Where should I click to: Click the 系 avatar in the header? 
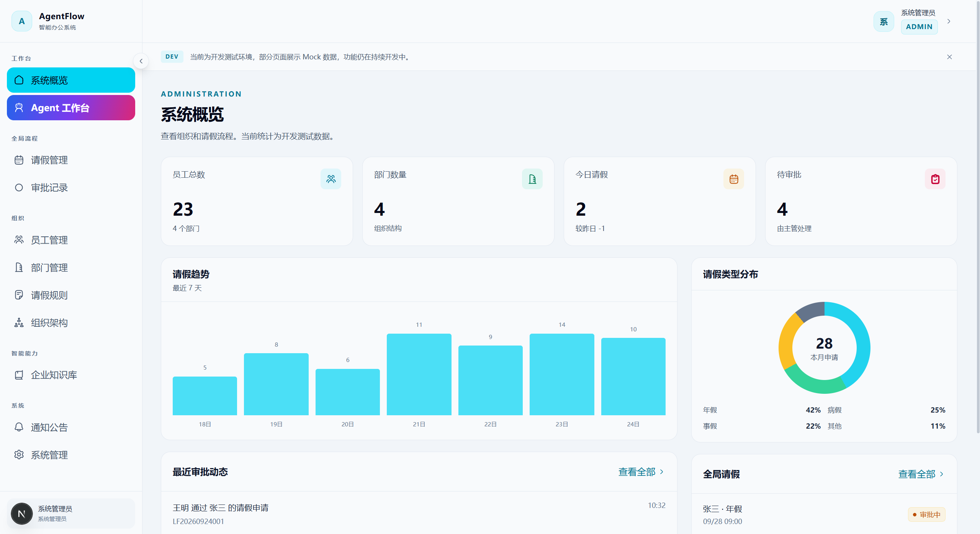[x=884, y=21]
